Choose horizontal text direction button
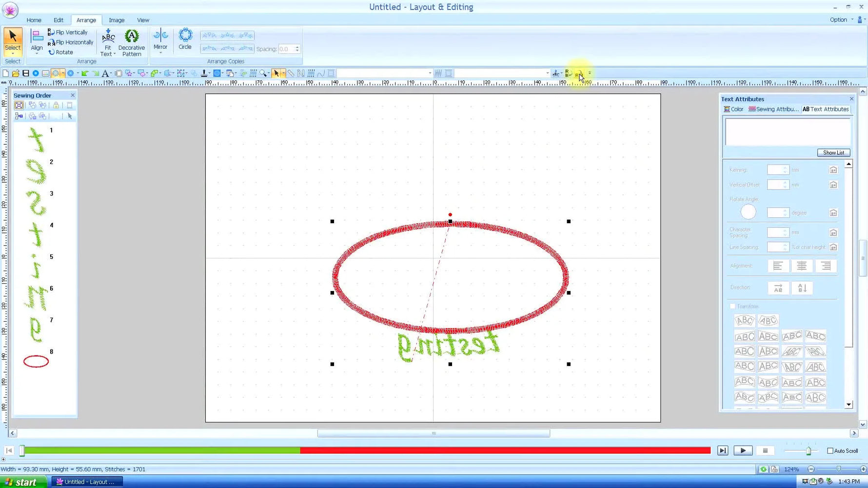 [x=778, y=288]
